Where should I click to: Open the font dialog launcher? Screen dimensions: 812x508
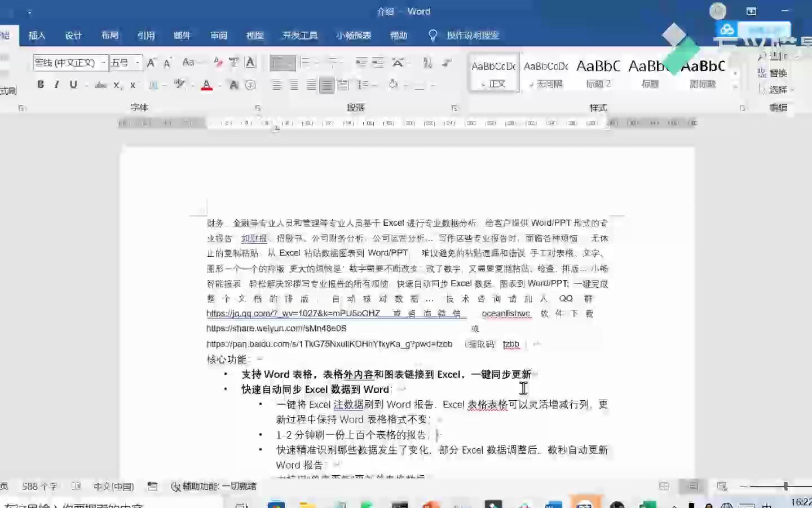(x=258, y=108)
